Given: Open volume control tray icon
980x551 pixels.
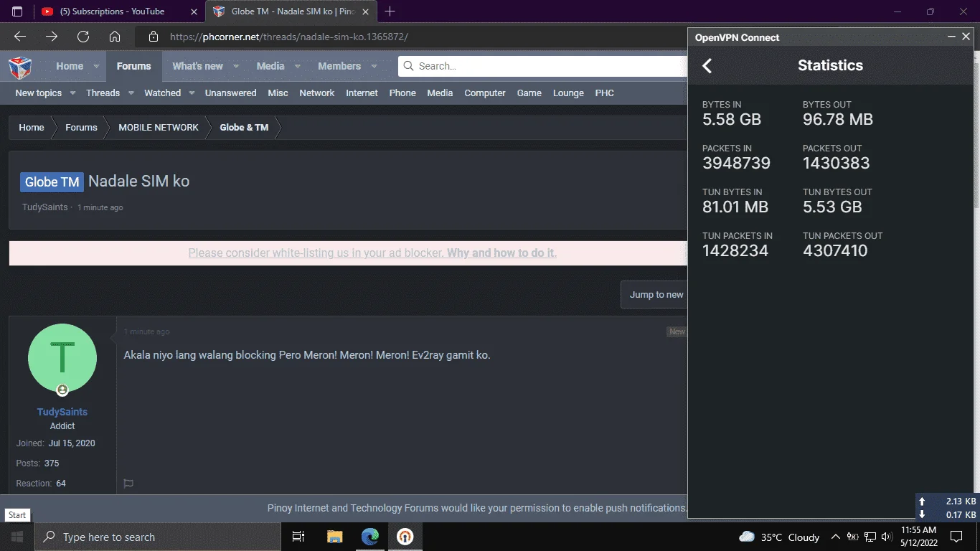Looking at the screenshot, I should pos(887,537).
